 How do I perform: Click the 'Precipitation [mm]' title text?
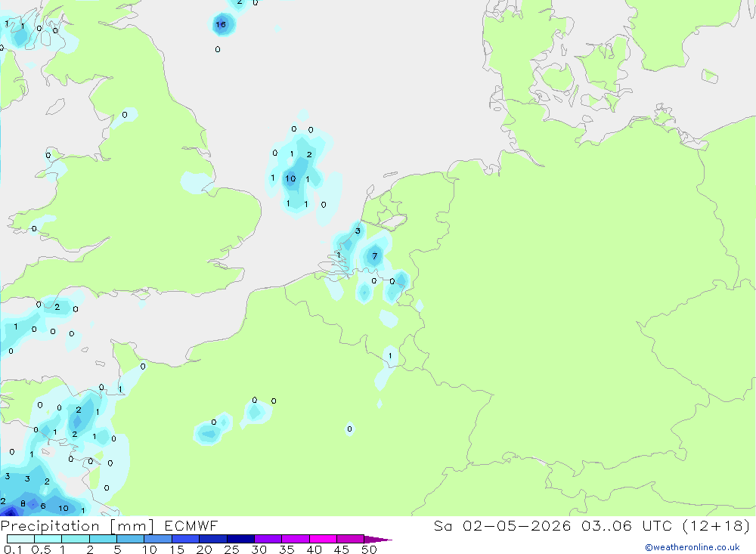[x=77, y=526]
